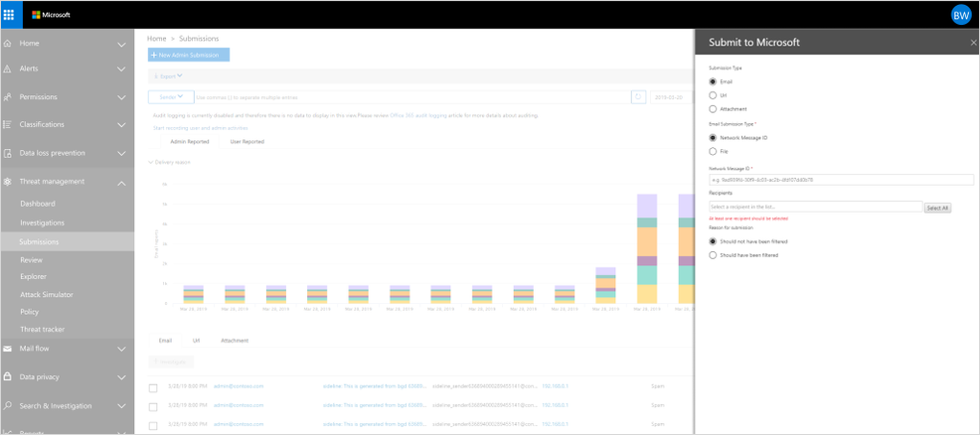
Task: Click New Admin Submission button
Action: [x=189, y=55]
